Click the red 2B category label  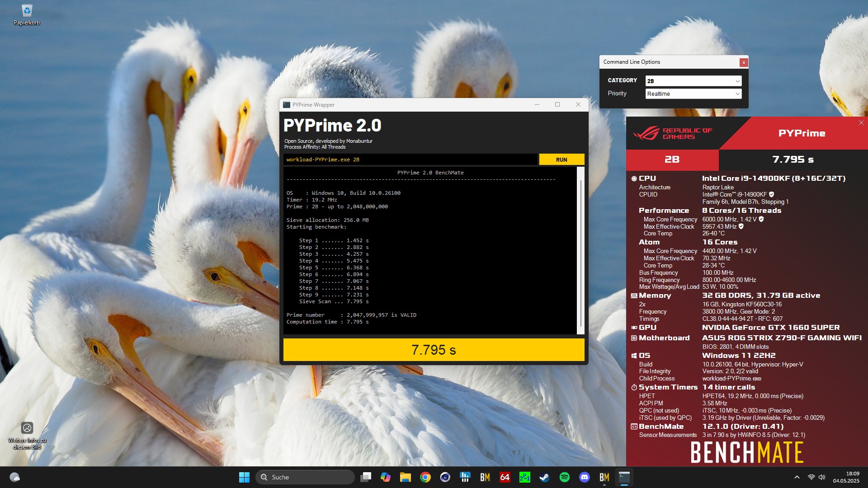point(672,160)
